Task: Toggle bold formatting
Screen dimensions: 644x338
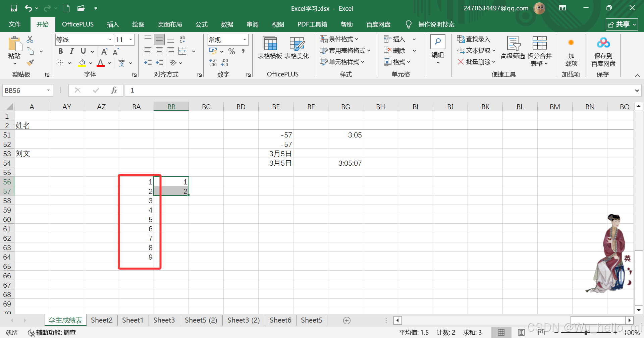Action: 60,51
